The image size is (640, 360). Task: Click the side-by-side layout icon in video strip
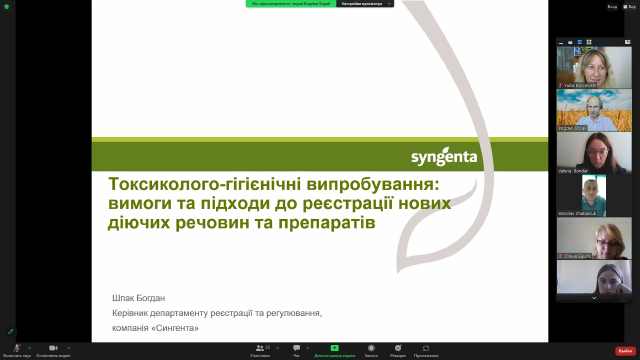(x=627, y=42)
